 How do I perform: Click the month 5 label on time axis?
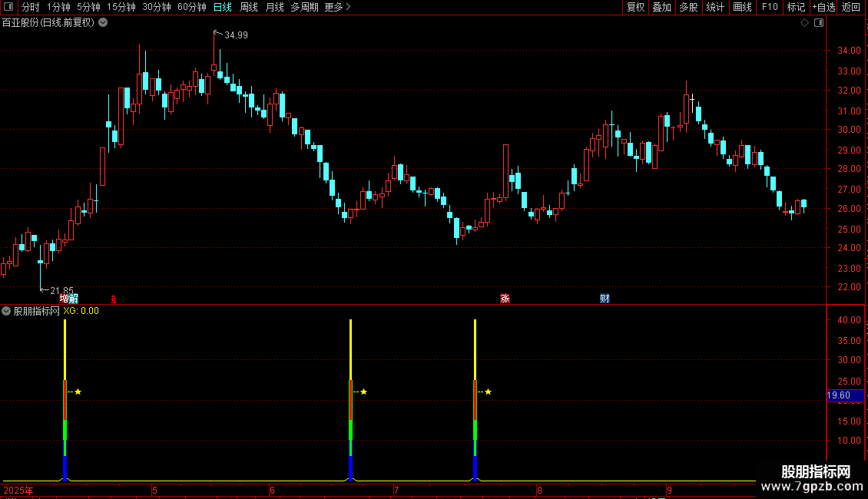click(x=155, y=491)
